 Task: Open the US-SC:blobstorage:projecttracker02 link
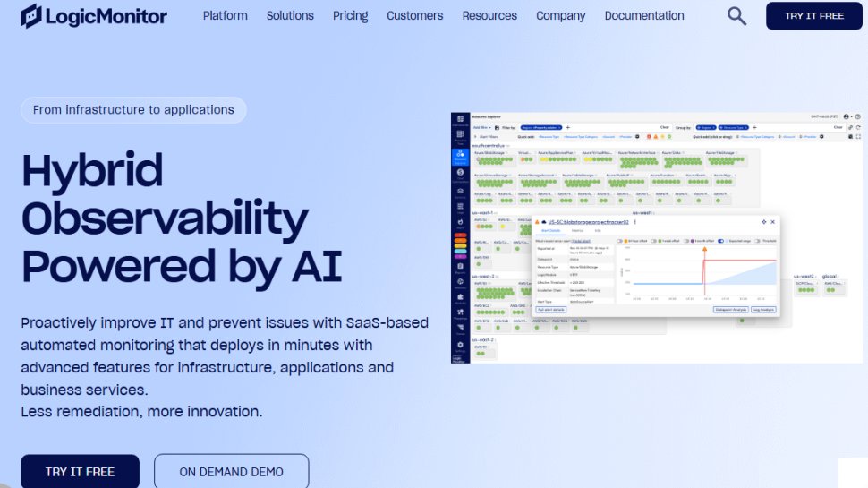(589, 222)
